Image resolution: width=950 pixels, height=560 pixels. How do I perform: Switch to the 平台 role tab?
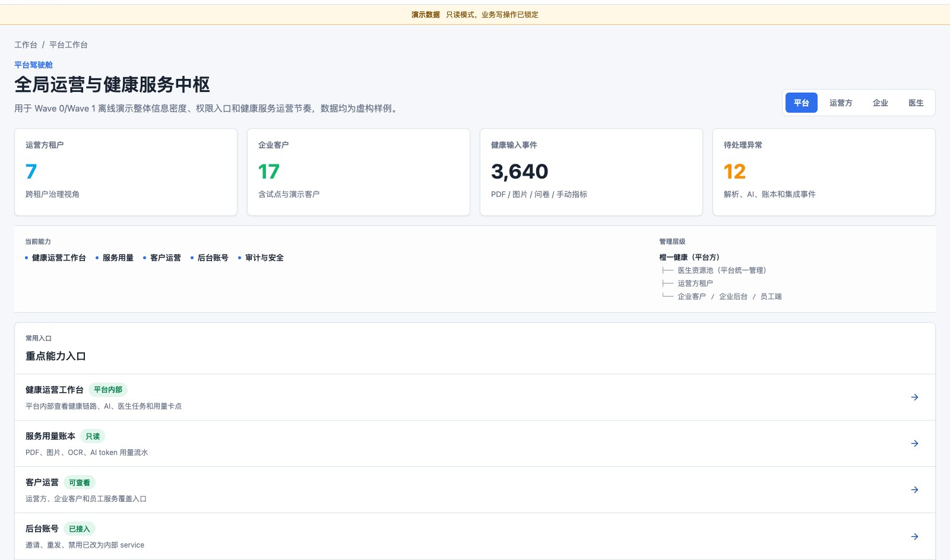802,103
